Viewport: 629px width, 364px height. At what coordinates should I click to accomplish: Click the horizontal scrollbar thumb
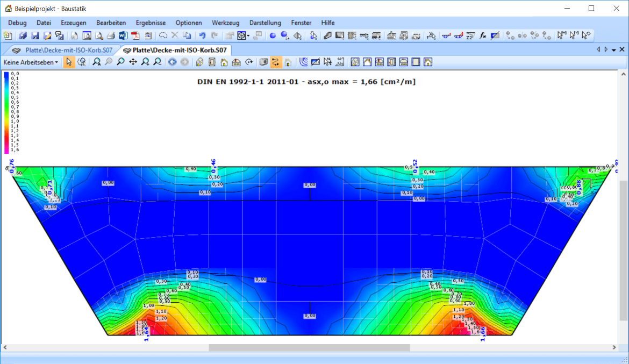309,348
